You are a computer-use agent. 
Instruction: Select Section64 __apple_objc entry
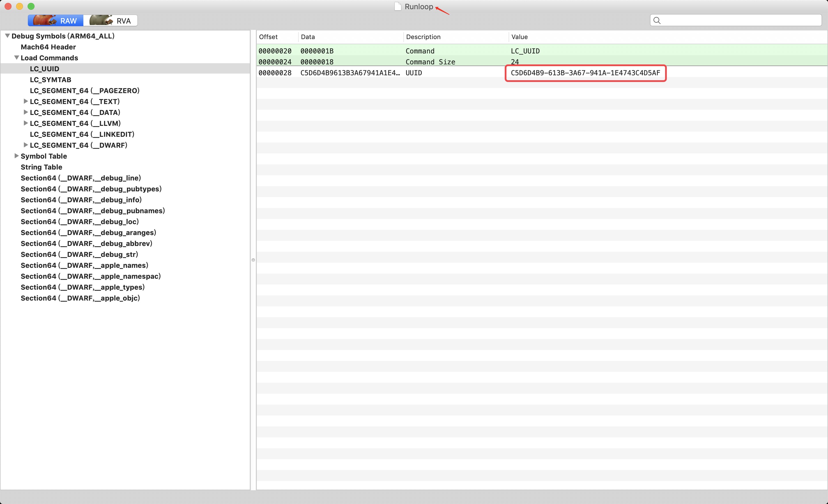[x=80, y=298]
